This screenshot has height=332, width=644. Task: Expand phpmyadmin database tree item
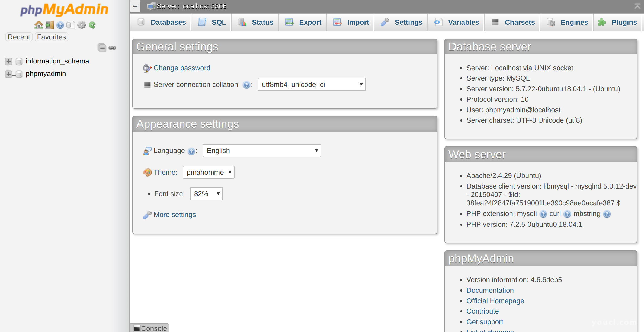8,73
